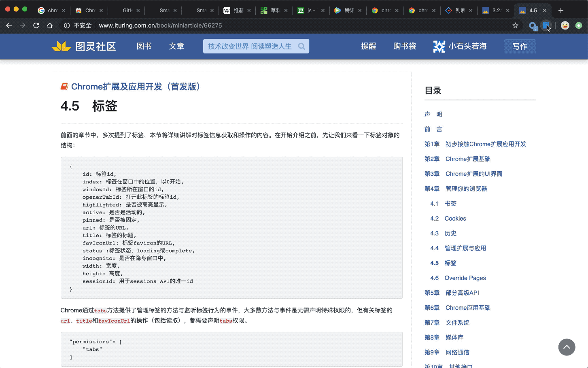Open 第8章 媒体库

444,338
